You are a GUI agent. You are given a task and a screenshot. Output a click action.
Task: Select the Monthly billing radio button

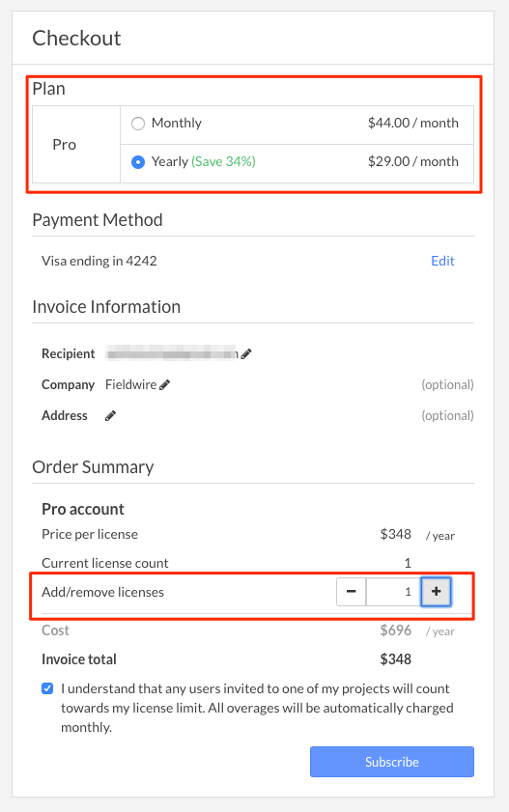click(138, 124)
